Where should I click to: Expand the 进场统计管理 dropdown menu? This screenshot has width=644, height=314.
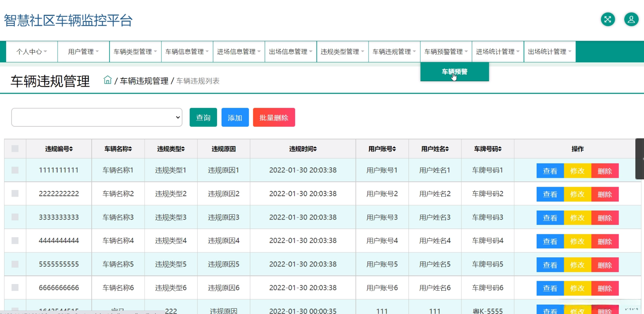pyautogui.click(x=498, y=52)
